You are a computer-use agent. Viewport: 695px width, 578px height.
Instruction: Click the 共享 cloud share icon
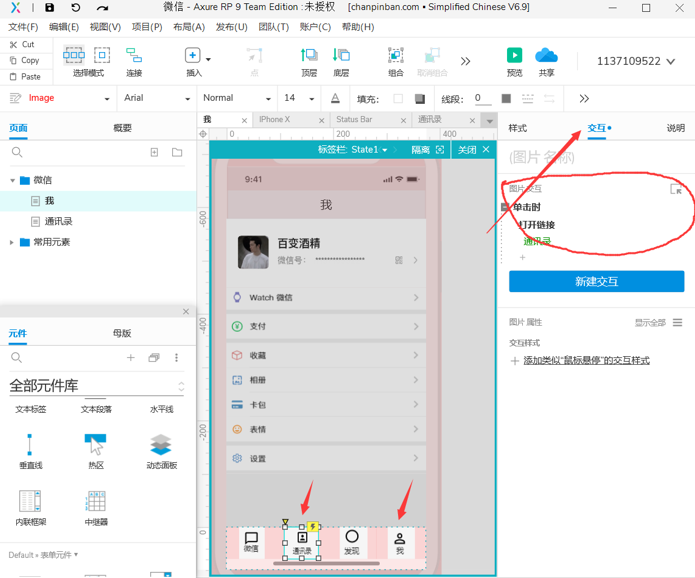pyautogui.click(x=547, y=55)
